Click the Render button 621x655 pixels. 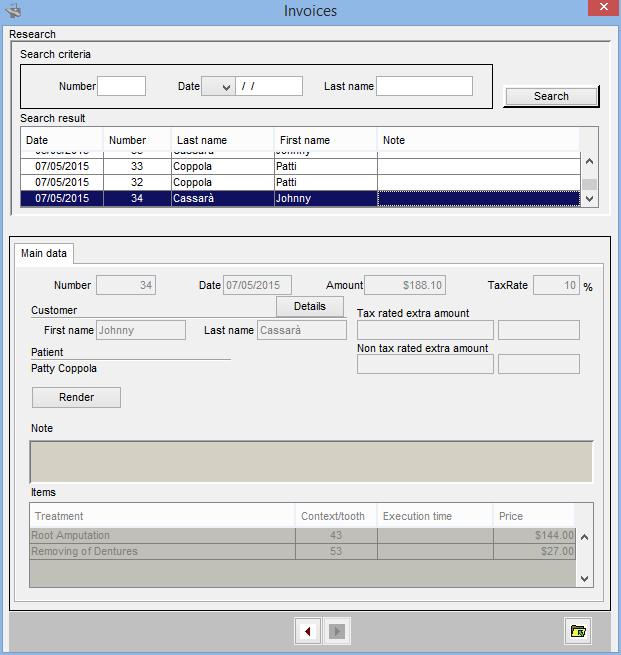pyautogui.click(x=76, y=398)
